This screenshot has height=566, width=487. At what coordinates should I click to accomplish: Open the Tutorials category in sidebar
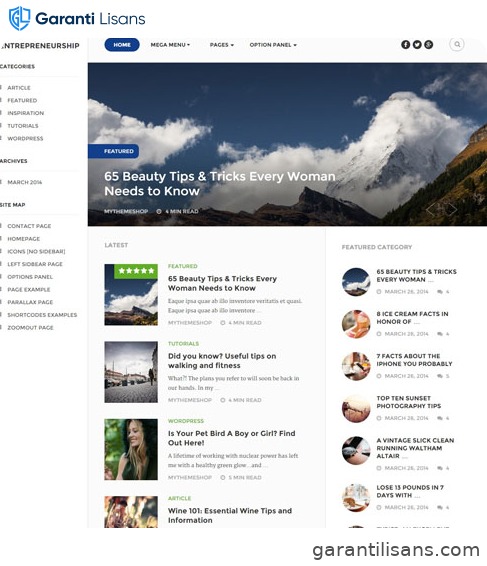pyautogui.click(x=23, y=126)
